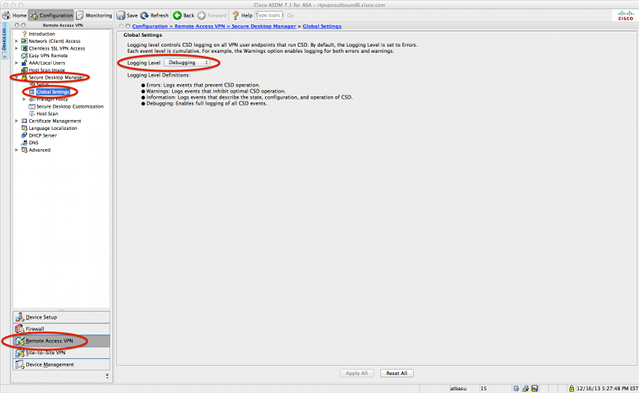The width and height of the screenshot is (639, 393).
Task: Click the navigation pane options chevron
Action: pos(107,376)
